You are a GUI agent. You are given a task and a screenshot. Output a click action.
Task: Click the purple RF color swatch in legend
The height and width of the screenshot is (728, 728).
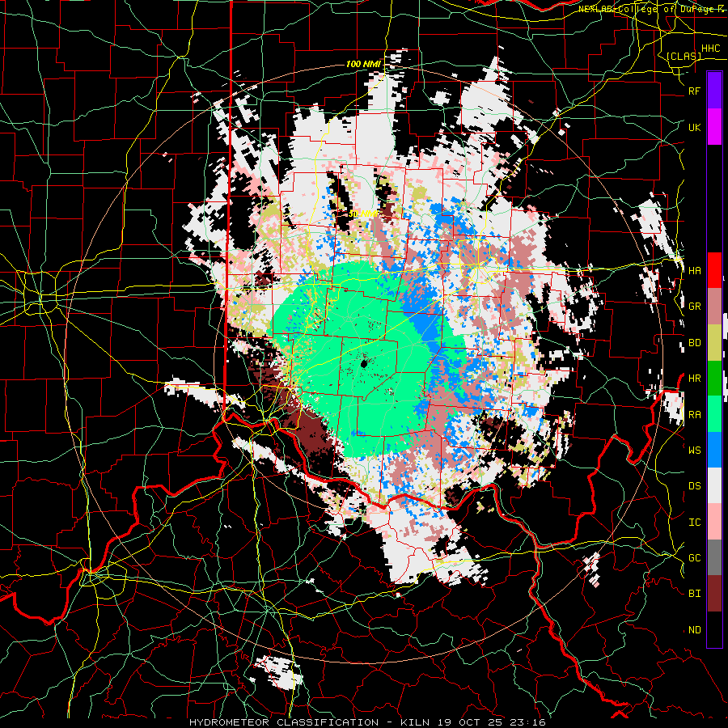pyautogui.click(x=714, y=91)
